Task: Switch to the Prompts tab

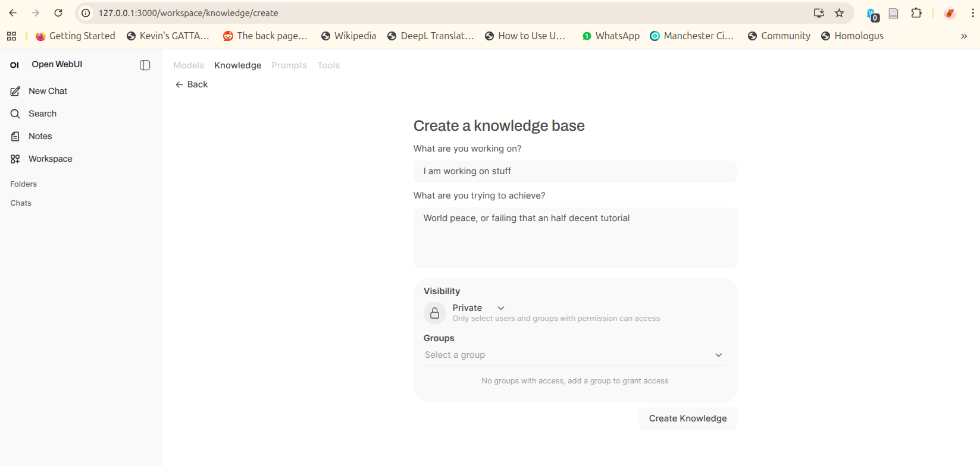Action: coord(289,65)
